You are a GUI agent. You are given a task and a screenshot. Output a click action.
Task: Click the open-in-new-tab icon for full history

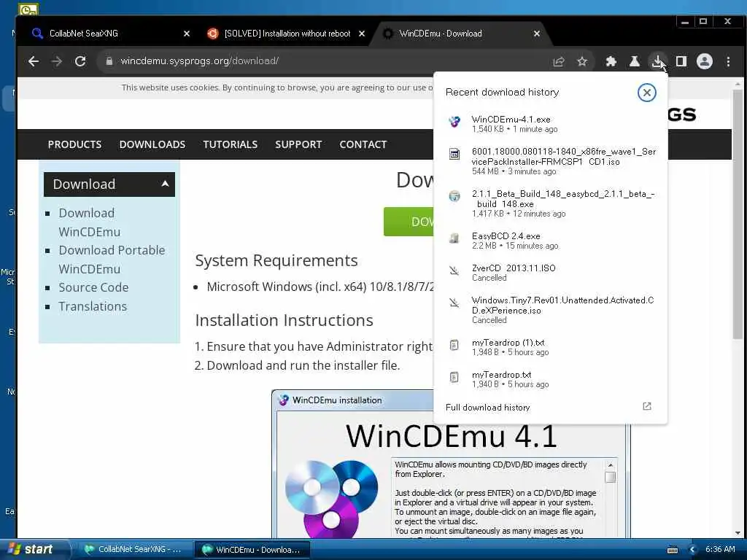(x=646, y=406)
